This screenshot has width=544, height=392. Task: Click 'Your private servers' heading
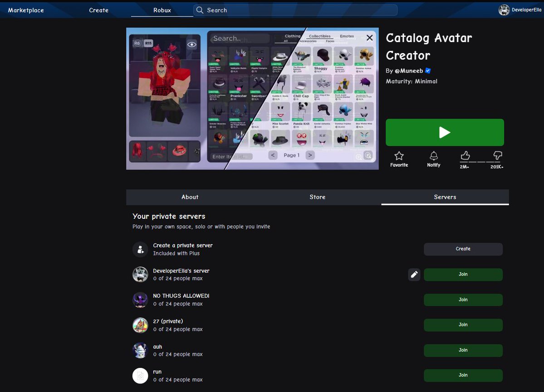(x=169, y=216)
